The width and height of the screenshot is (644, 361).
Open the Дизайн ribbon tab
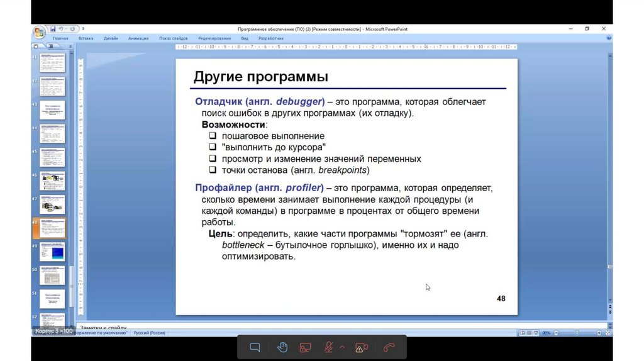tap(111, 38)
